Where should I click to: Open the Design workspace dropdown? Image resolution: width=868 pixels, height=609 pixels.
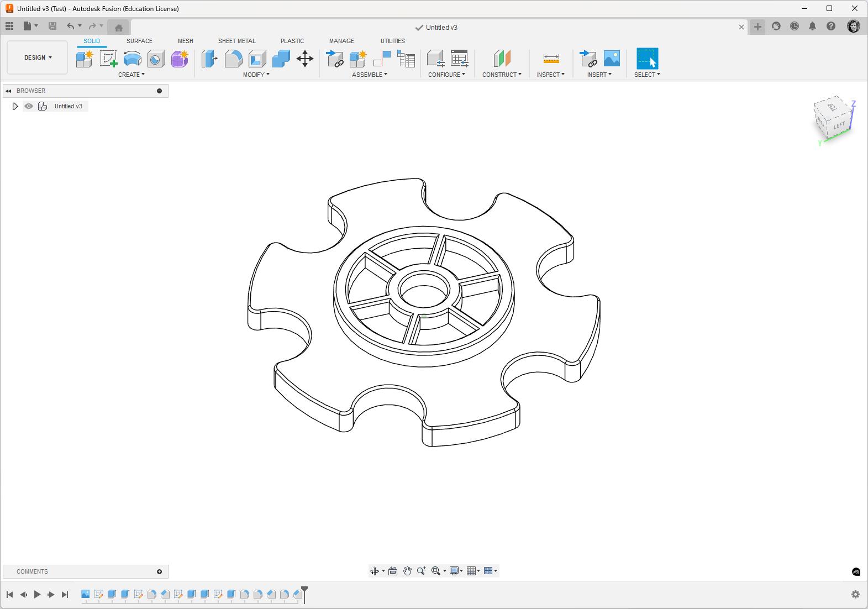coord(38,57)
